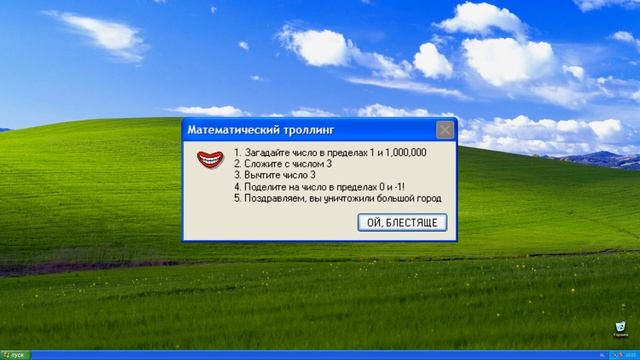
Task: Click the ОЙ, БЛЕСТЯЩЕ button
Action: (402, 222)
